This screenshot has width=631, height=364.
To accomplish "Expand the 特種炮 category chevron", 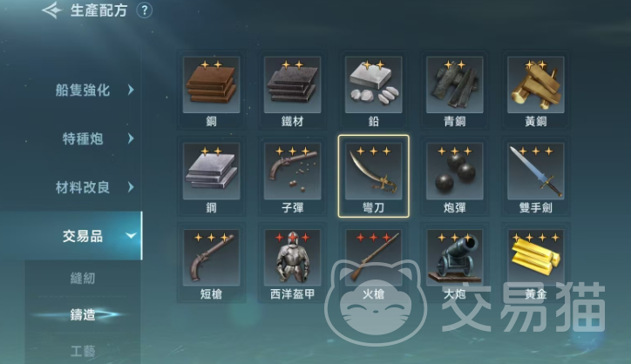I will coord(131,138).
